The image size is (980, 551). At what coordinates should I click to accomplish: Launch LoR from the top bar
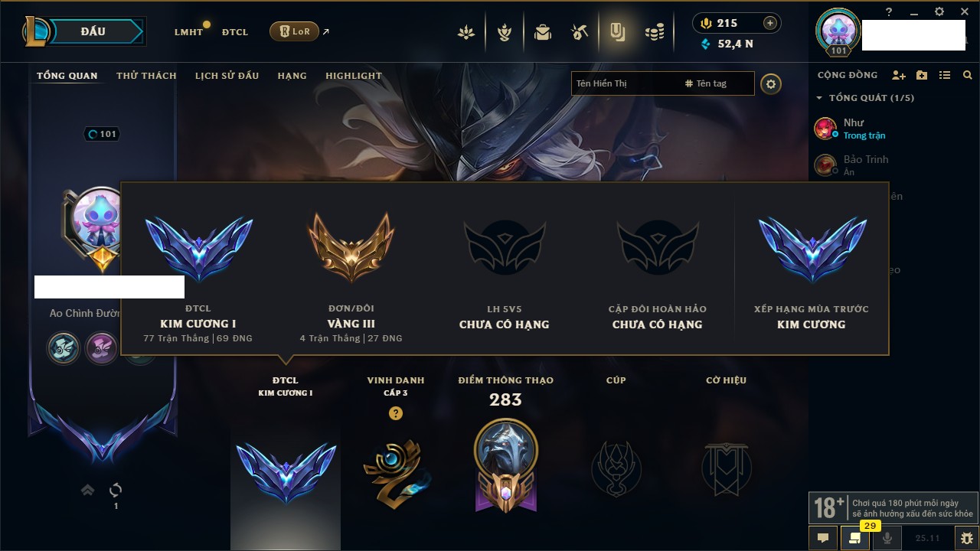pos(294,31)
